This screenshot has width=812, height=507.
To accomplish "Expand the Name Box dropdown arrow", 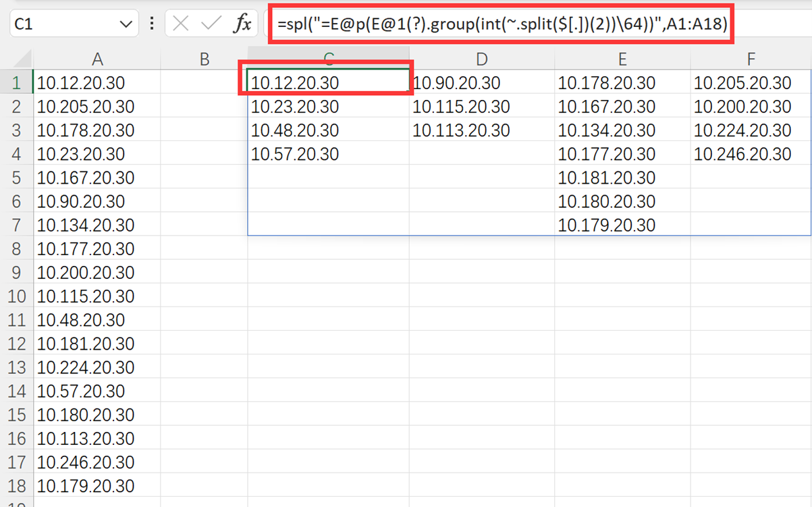I will 126,24.
